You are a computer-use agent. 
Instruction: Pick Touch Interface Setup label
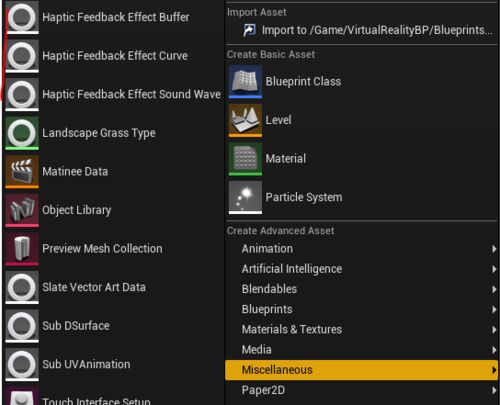96,401
